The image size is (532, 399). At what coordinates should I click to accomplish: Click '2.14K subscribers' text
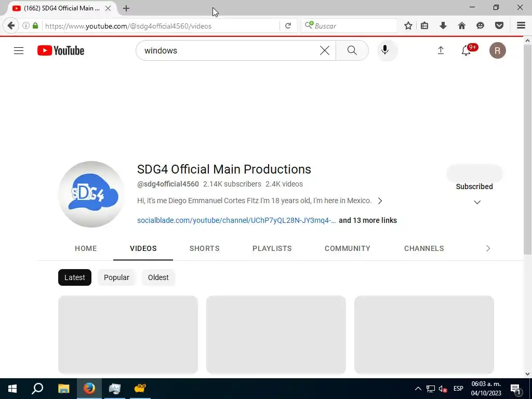pyautogui.click(x=232, y=184)
